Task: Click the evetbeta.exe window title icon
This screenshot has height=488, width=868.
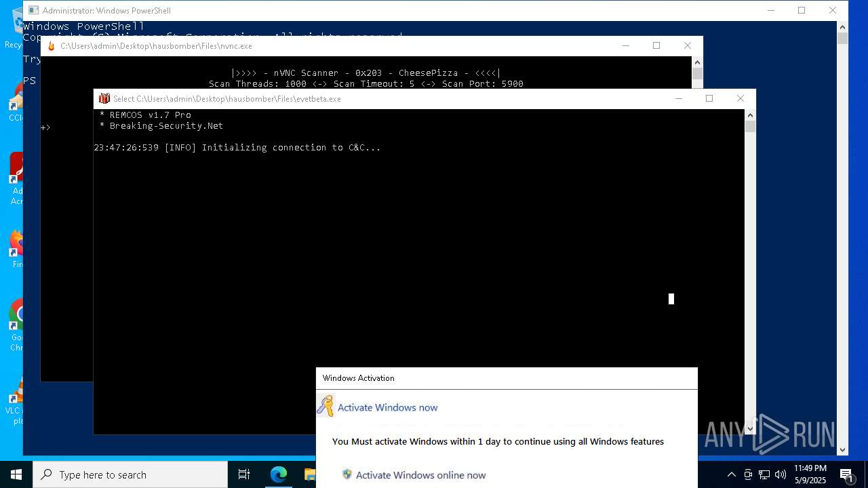Action: point(104,99)
